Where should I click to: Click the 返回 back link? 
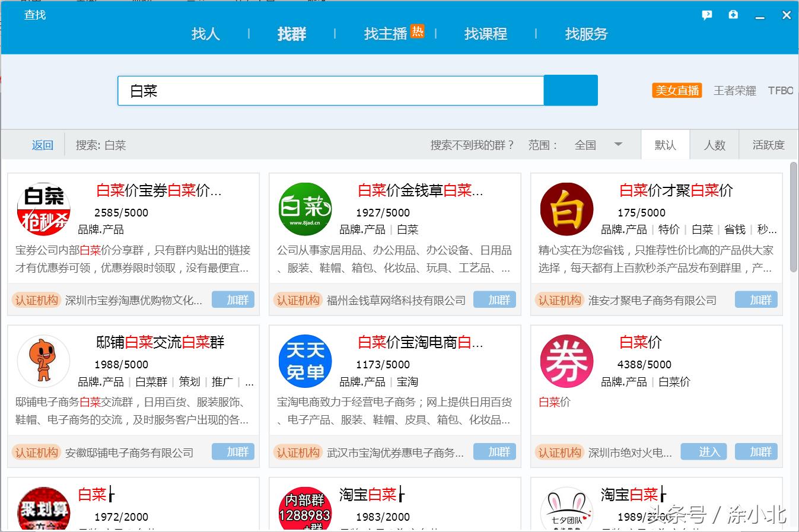coord(42,144)
